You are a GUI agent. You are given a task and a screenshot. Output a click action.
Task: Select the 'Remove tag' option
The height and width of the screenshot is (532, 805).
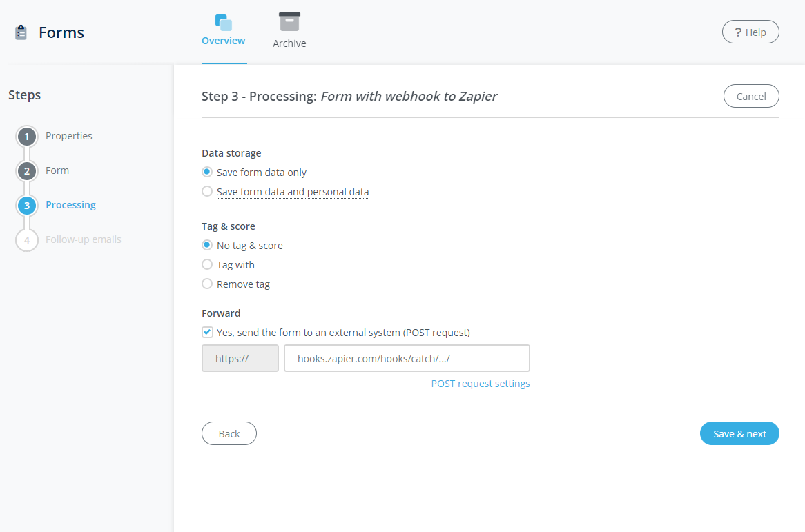(x=207, y=284)
